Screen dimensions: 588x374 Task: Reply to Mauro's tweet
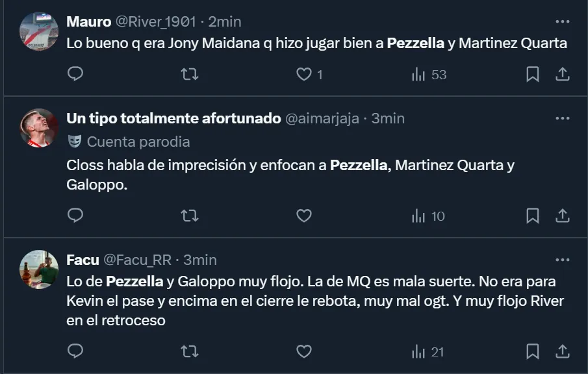(x=75, y=75)
